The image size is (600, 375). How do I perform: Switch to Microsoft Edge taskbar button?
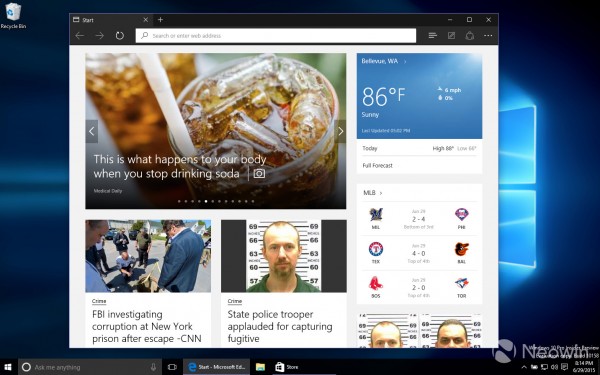tap(217, 367)
